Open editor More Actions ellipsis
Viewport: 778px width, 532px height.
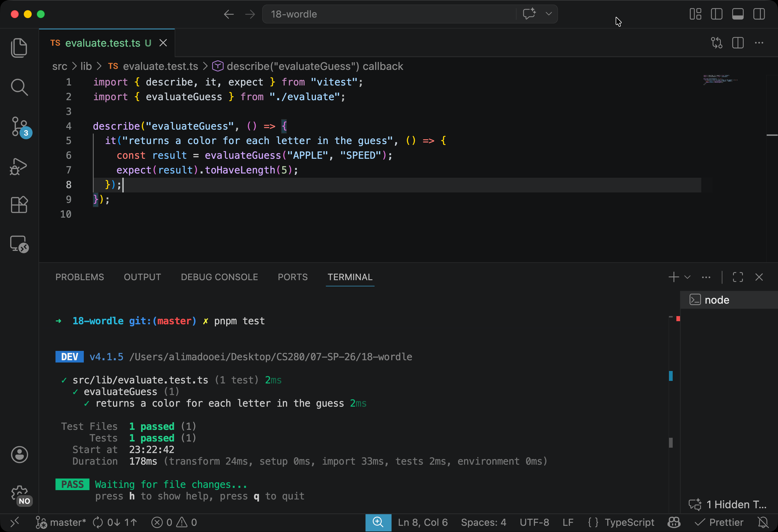tap(759, 43)
